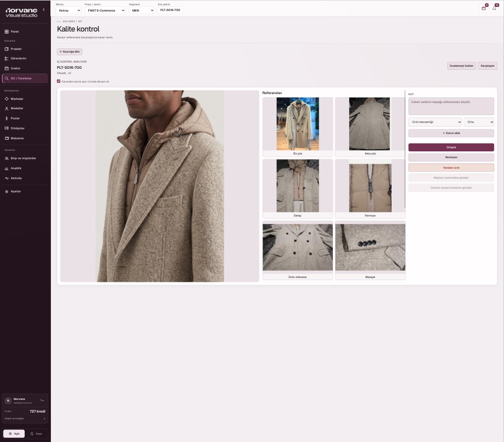Open the Fermuar reference thumbnail

pyautogui.click(x=370, y=189)
